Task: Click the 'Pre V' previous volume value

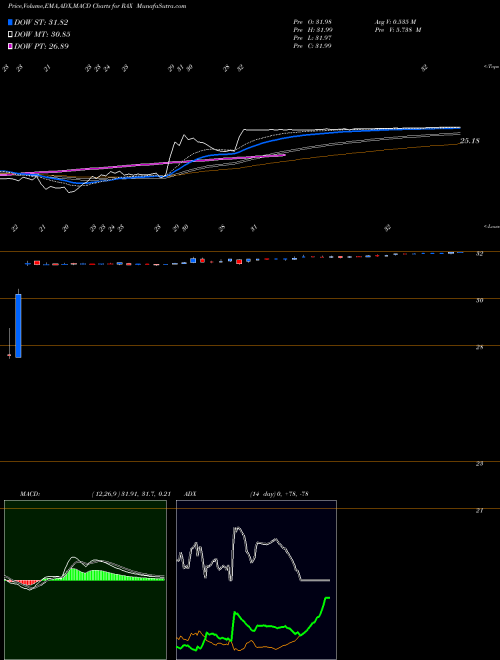Action: [x=399, y=30]
